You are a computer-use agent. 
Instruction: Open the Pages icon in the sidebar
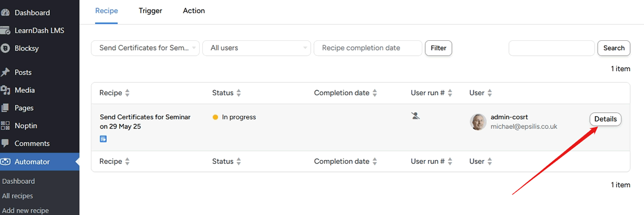(5, 107)
